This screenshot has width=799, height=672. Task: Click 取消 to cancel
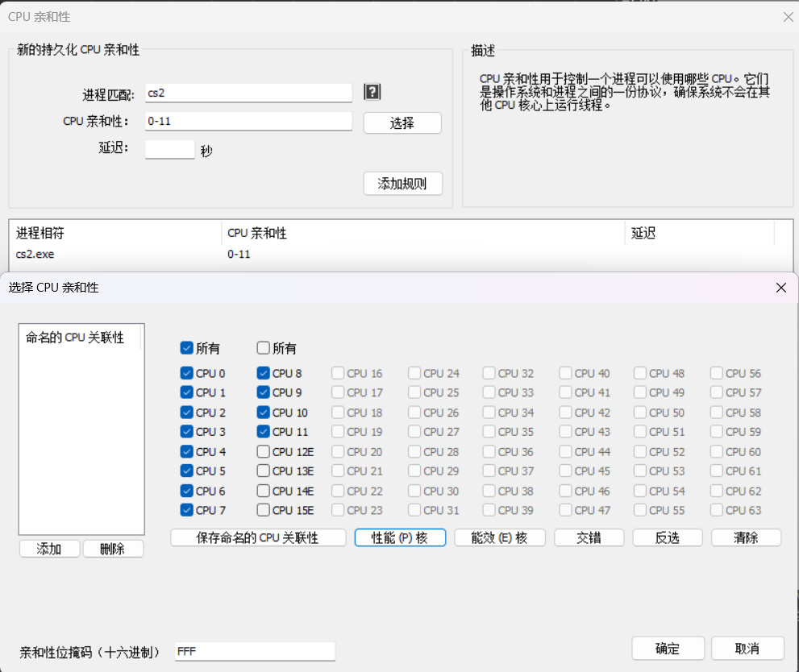(x=747, y=648)
